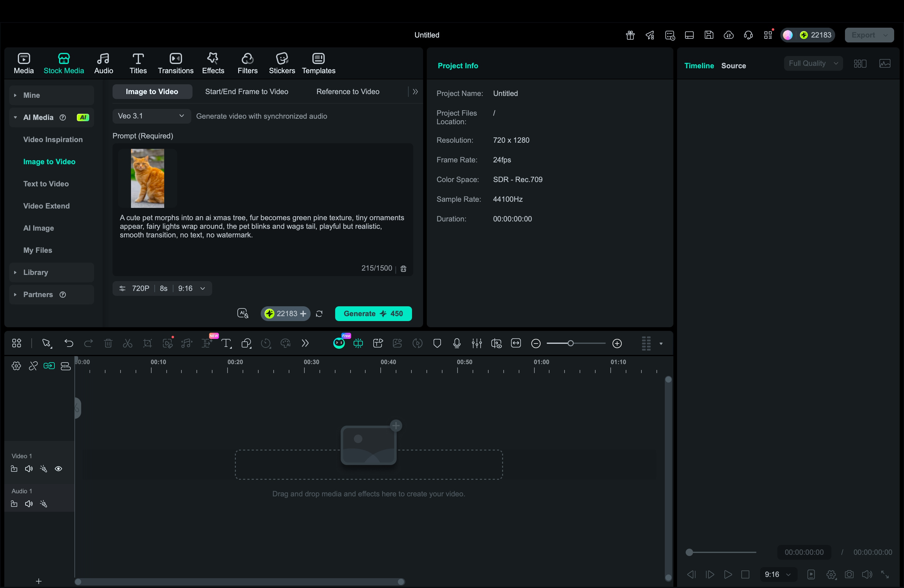The height and width of the screenshot is (588, 904).
Task: Click the orange cat image thumbnail
Action: (147, 178)
